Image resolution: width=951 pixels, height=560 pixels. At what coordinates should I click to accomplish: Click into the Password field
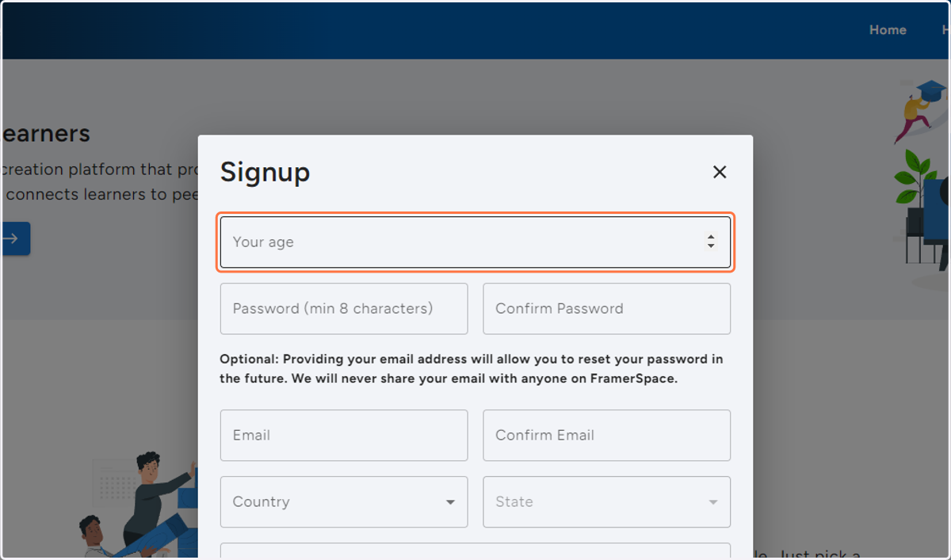click(344, 309)
